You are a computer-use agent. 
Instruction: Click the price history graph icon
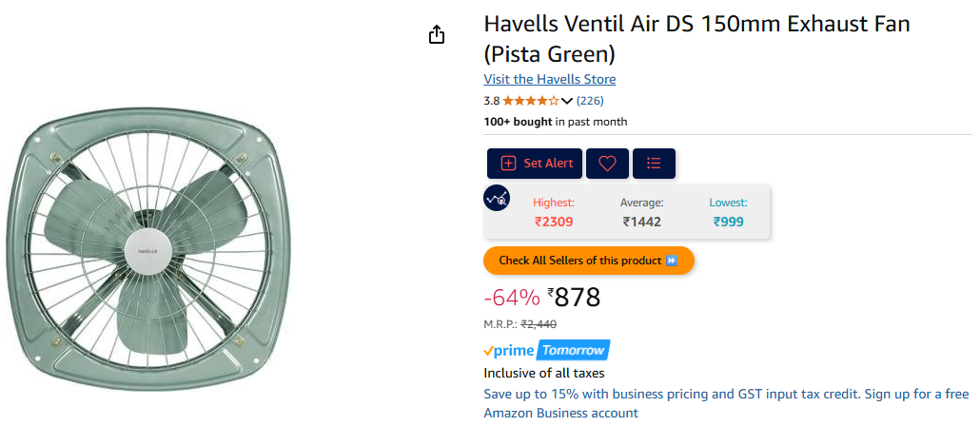tap(497, 199)
